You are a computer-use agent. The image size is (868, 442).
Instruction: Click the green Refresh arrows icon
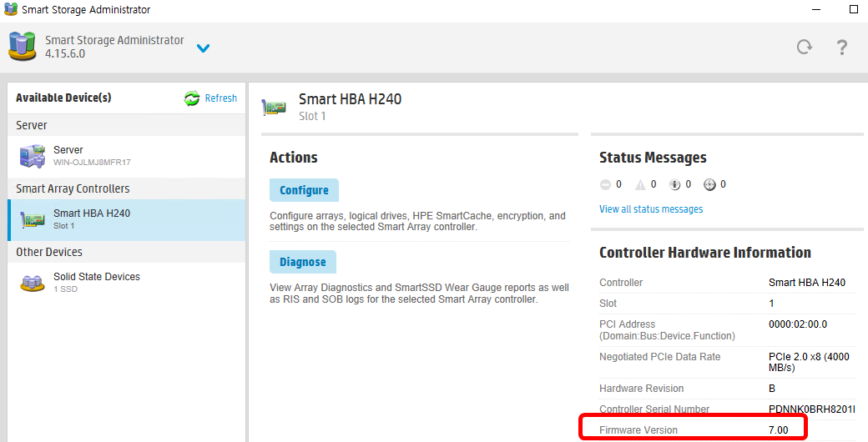point(191,98)
